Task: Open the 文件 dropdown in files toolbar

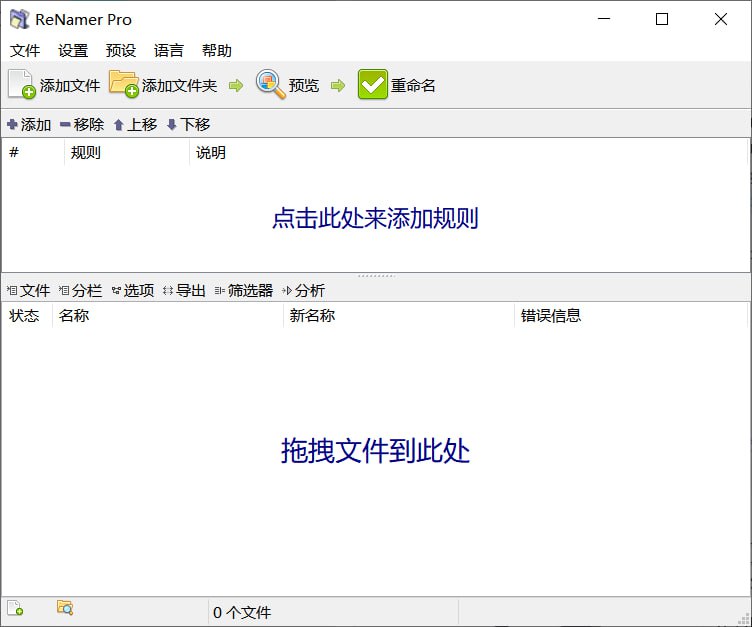Action: (x=29, y=290)
